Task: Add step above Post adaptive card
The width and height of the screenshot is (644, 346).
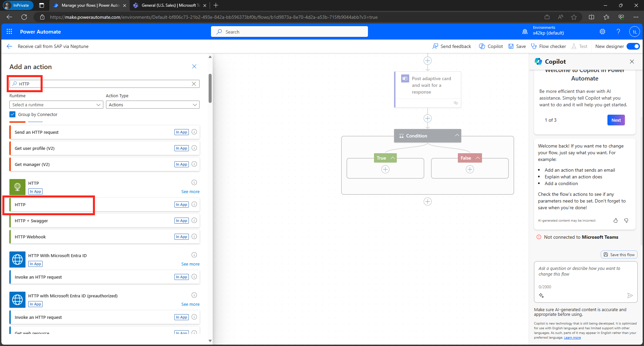Action: coord(428,61)
